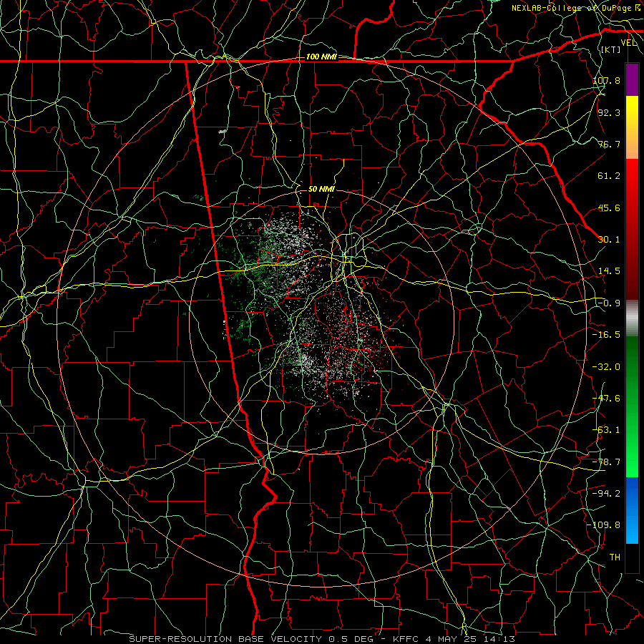Click the 50 NMI range ring label
Viewport: 644px width, 644px height.
click(x=321, y=189)
